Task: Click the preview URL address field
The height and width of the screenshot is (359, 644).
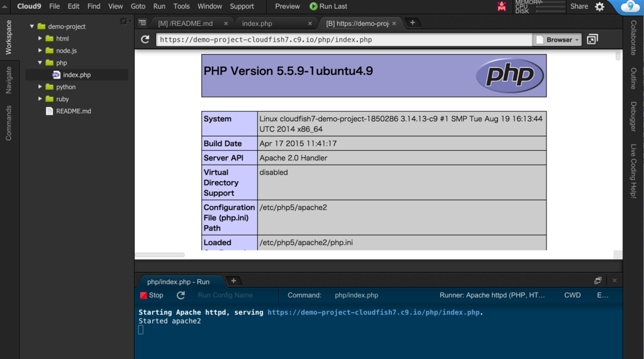Action: [344, 40]
